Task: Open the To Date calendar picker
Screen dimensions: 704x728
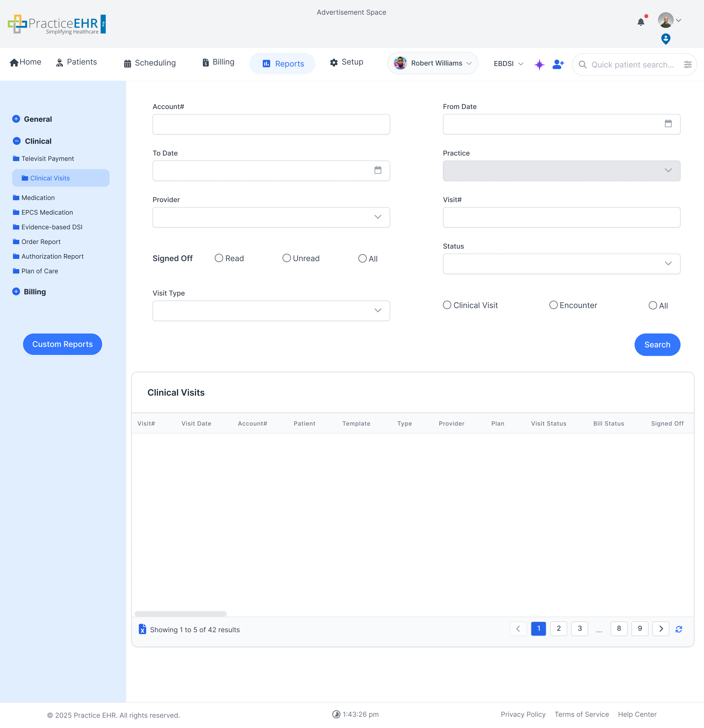Action: pyautogui.click(x=378, y=170)
